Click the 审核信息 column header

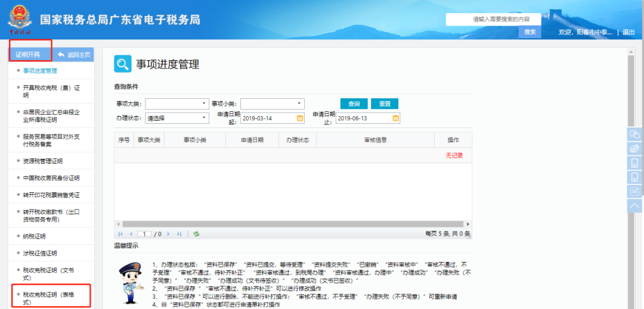376,140
